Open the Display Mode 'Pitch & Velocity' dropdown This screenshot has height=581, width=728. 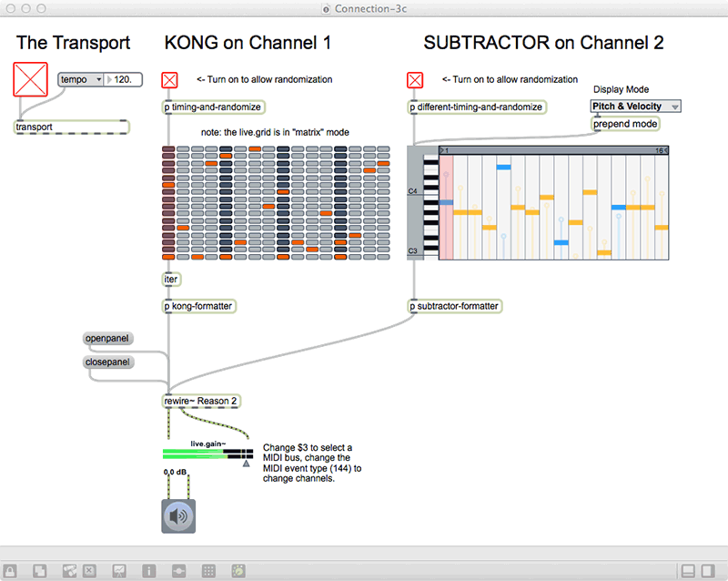635,107
